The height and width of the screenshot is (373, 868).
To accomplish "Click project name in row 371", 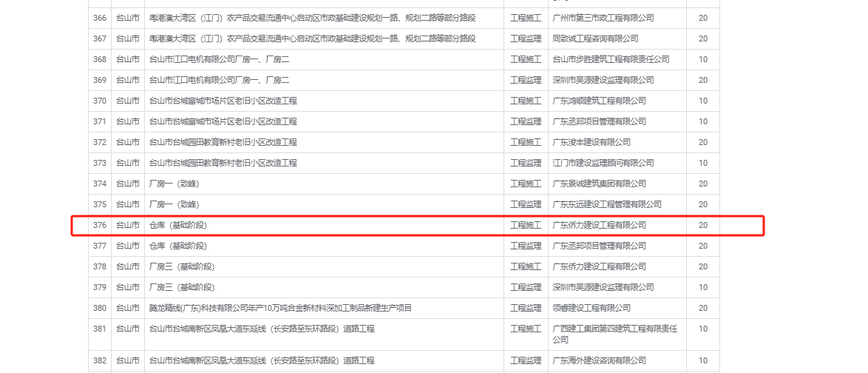I will coord(223,121).
